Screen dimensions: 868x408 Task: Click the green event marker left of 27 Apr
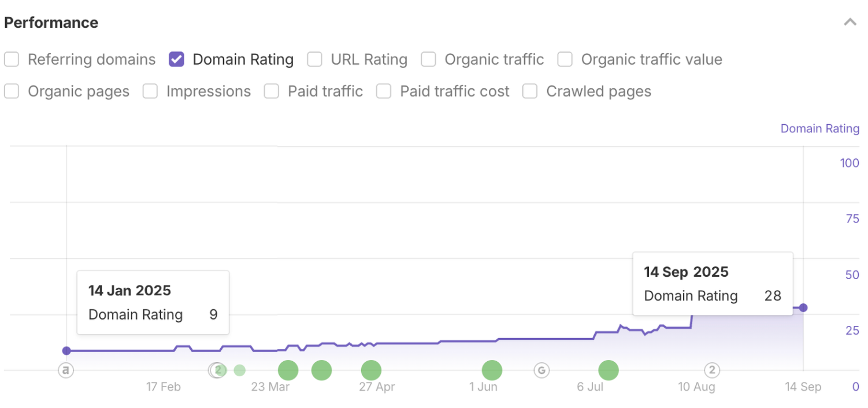(x=321, y=370)
